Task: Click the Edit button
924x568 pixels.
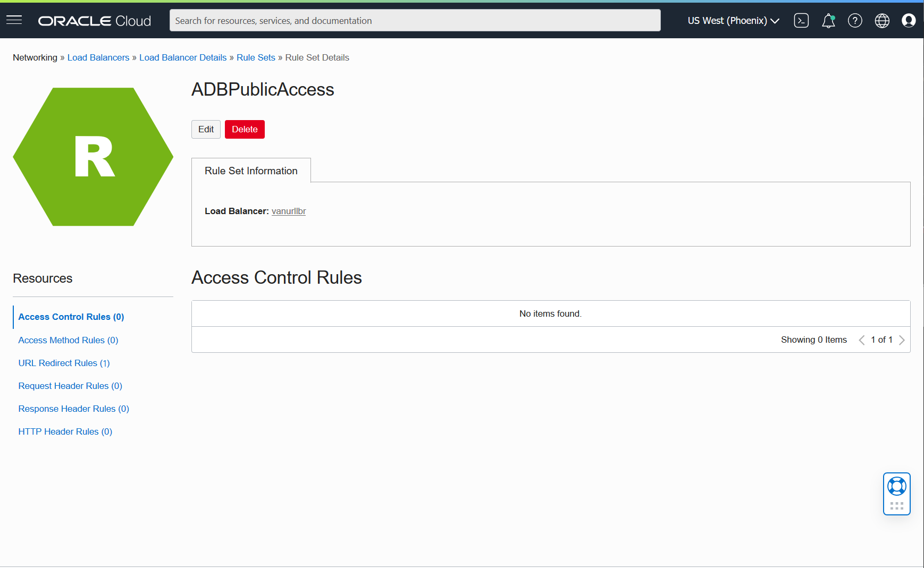Action: 206,129
